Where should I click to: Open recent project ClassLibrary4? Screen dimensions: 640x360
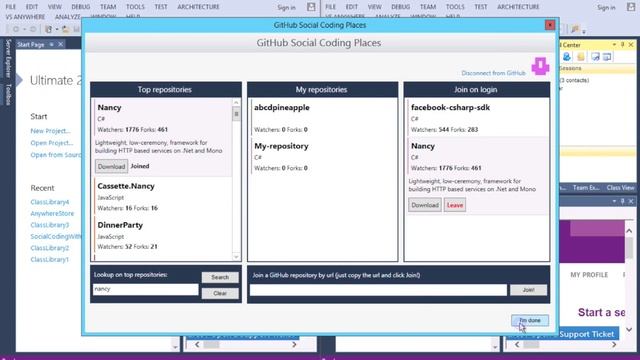tap(50, 202)
